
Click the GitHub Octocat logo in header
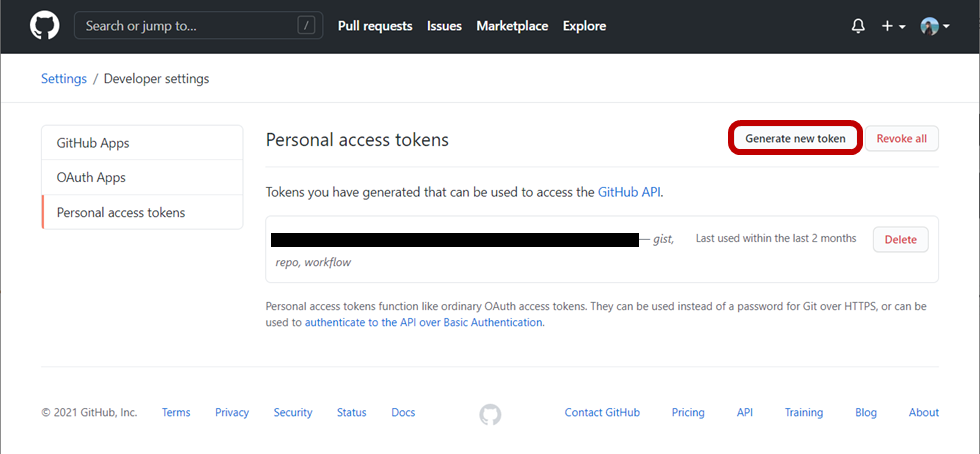pos(45,26)
